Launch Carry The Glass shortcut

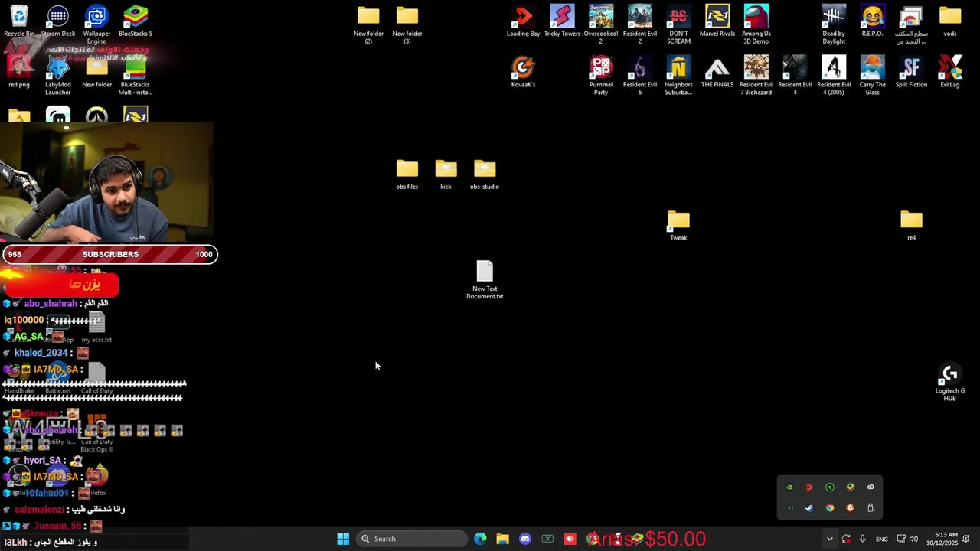[x=873, y=76]
